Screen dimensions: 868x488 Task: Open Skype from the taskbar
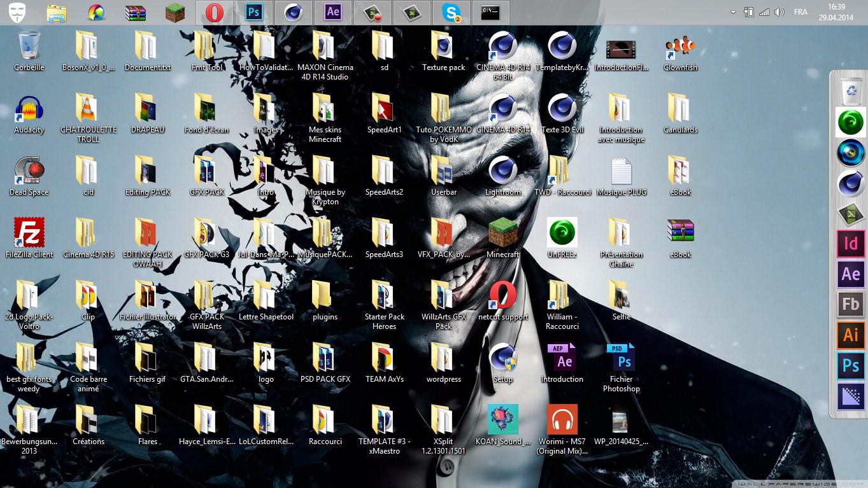pos(452,12)
